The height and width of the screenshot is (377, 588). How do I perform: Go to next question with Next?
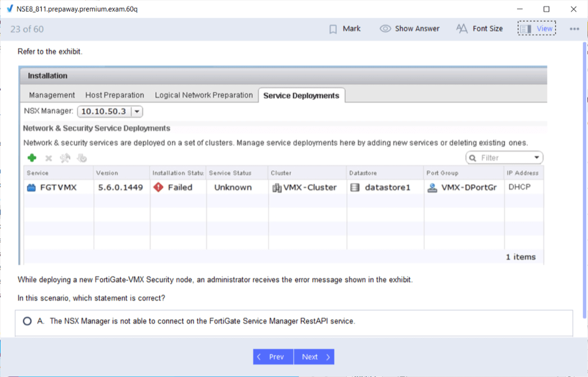[314, 357]
